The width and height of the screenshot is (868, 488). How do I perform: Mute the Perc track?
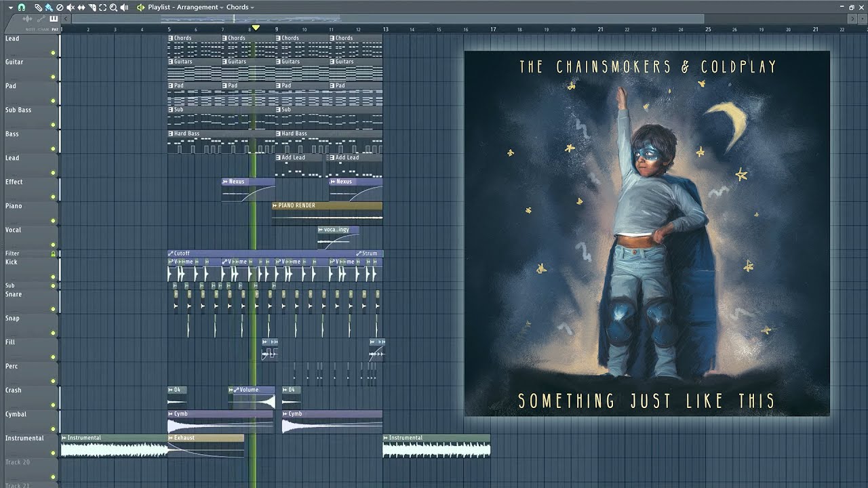pos(53,381)
